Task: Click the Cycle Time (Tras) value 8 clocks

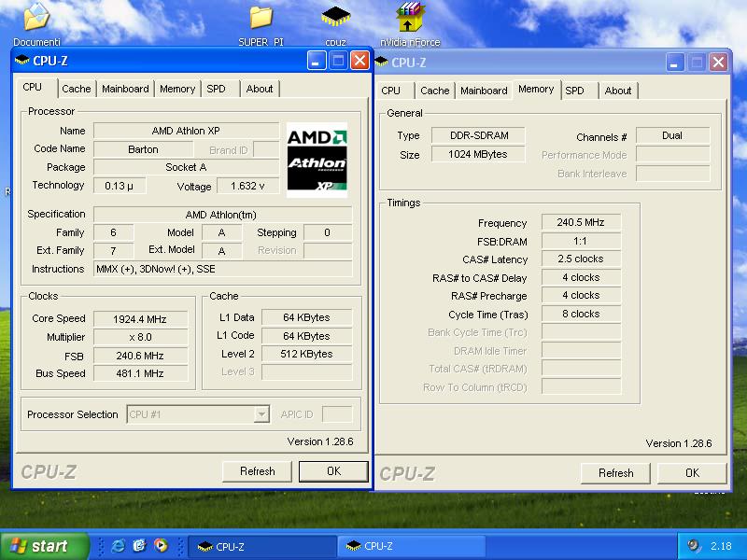Action: coord(581,314)
